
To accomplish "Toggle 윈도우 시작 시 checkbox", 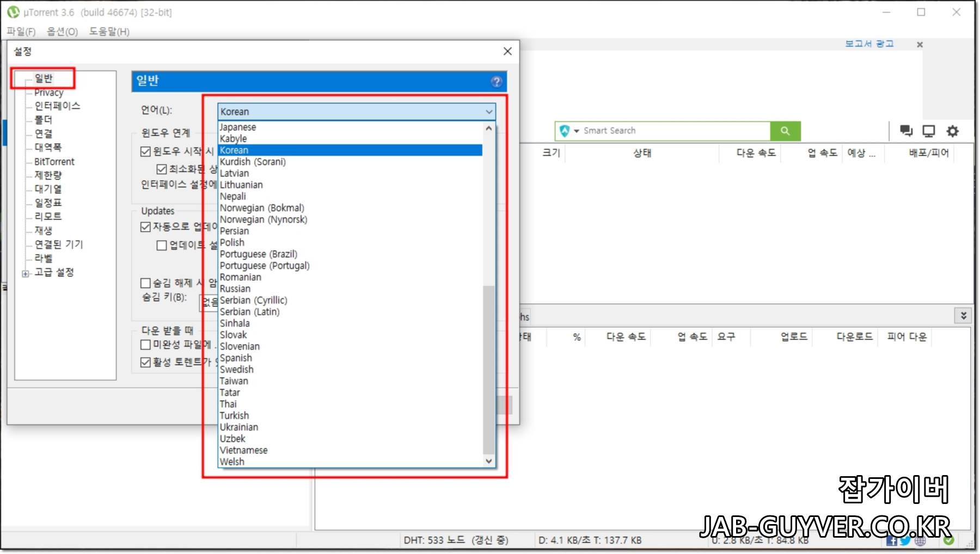I will click(x=145, y=151).
